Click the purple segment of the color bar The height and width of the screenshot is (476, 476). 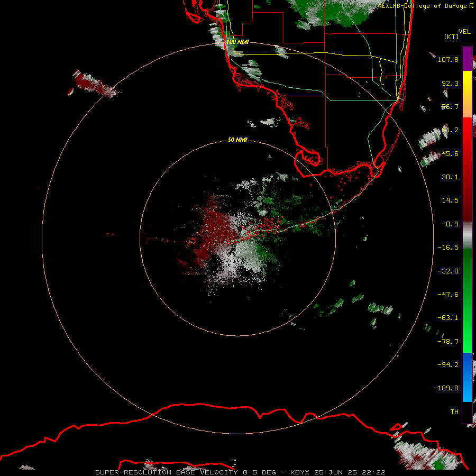tap(467, 59)
